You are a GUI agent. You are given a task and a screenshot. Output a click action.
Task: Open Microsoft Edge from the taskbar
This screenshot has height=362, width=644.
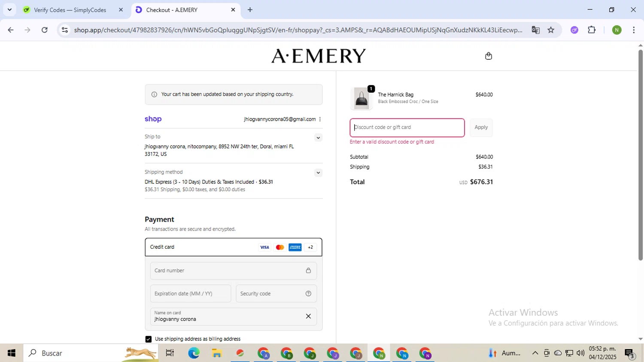point(194,353)
